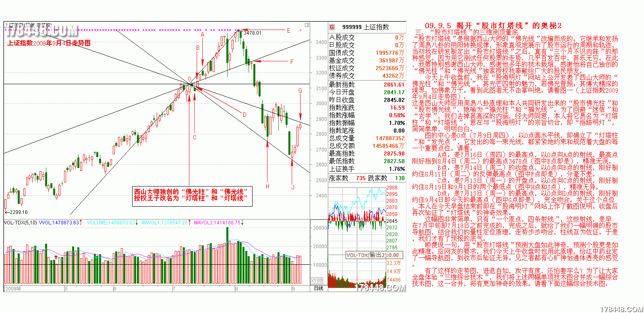Click the 999999 上证指数 panel header

click(366, 27)
